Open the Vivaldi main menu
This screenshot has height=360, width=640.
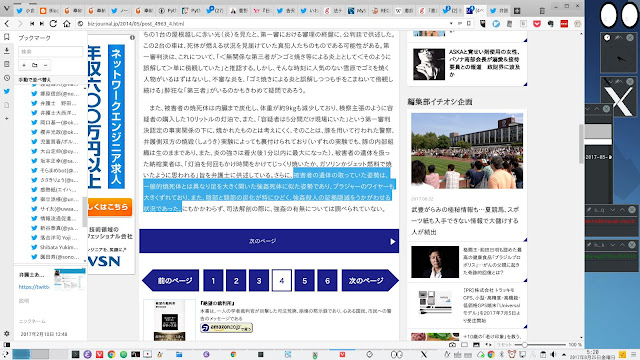6,9
